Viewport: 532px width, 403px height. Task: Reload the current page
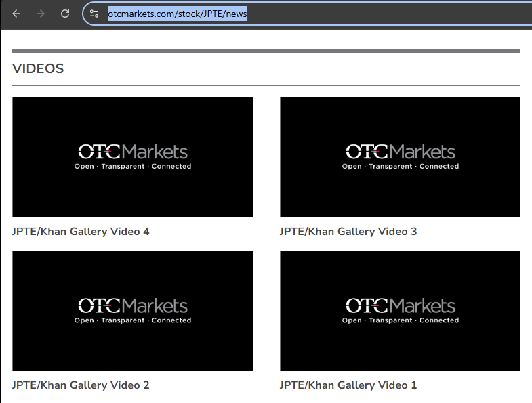pyautogui.click(x=65, y=14)
